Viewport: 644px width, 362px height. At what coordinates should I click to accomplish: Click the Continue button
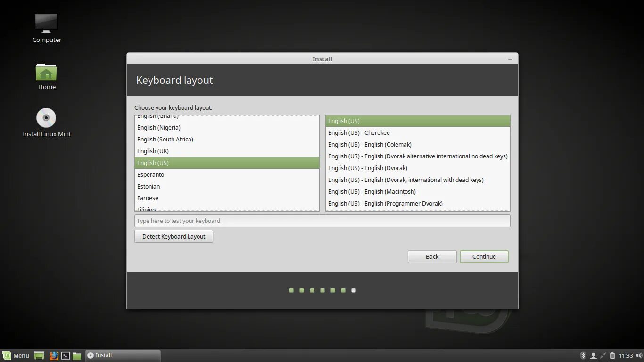[484, 256]
